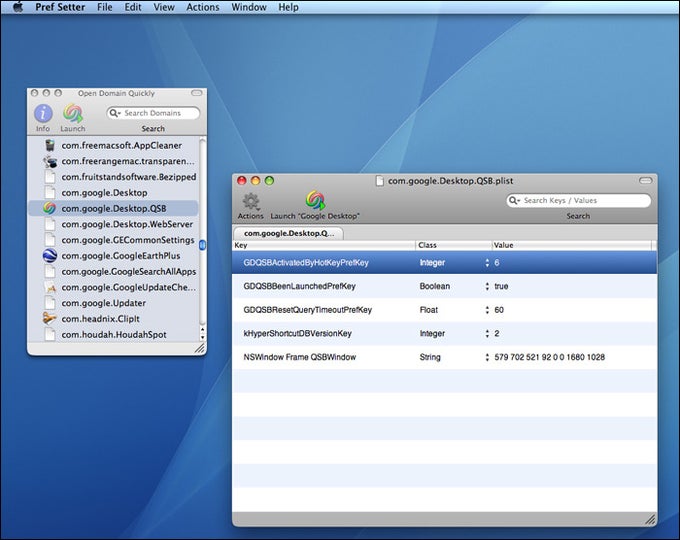680x540 pixels.
Task: Click value "2" of kHyperShortcutDBVersionKey
Action: click(497, 334)
